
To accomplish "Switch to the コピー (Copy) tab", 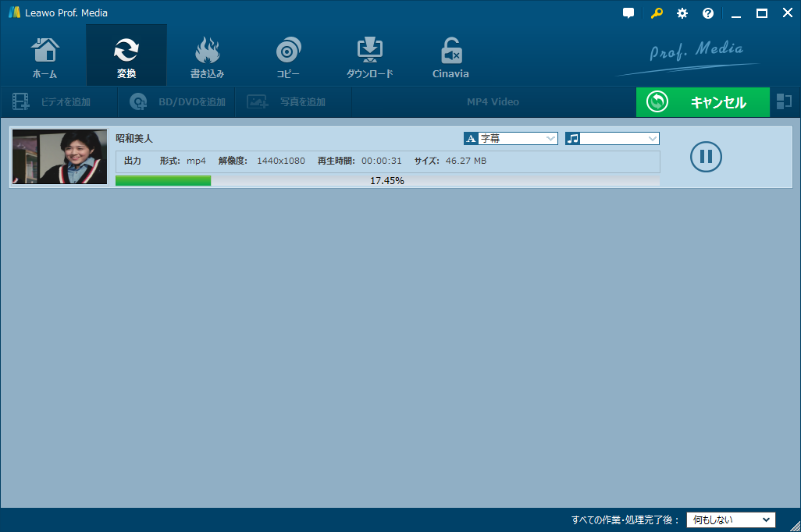I will [x=288, y=56].
